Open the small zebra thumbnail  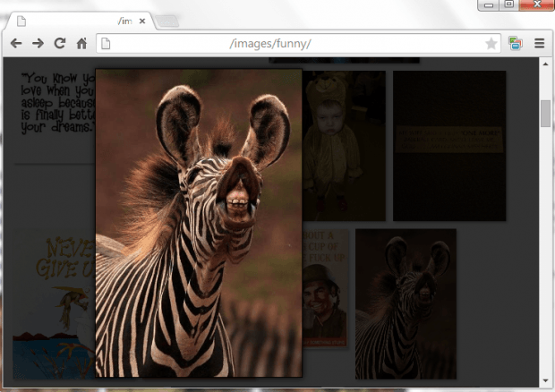pos(406,303)
